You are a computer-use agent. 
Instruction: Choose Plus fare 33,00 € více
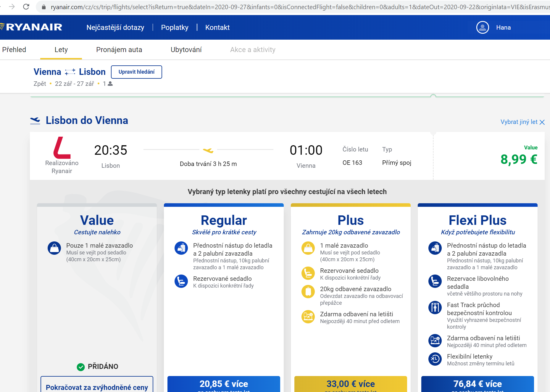click(351, 384)
